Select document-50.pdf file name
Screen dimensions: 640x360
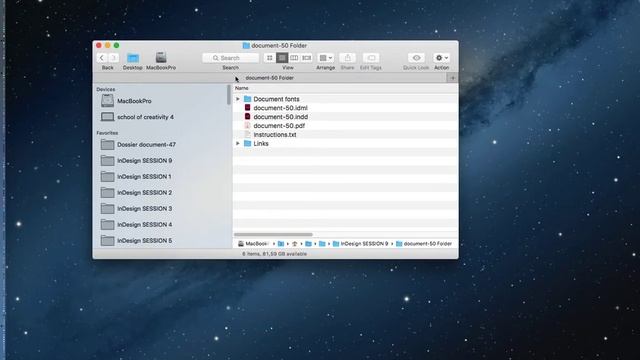pyautogui.click(x=279, y=126)
